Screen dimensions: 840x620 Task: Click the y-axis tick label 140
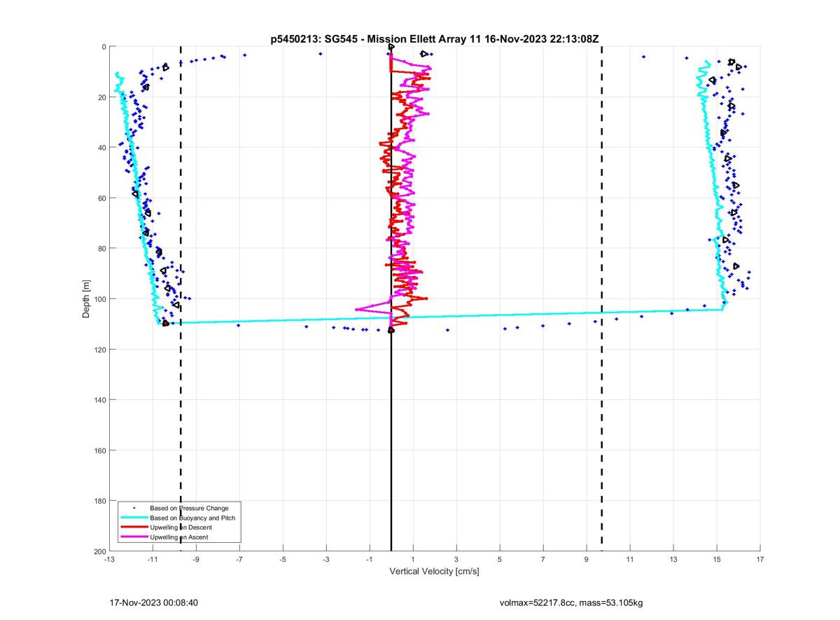(x=99, y=400)
